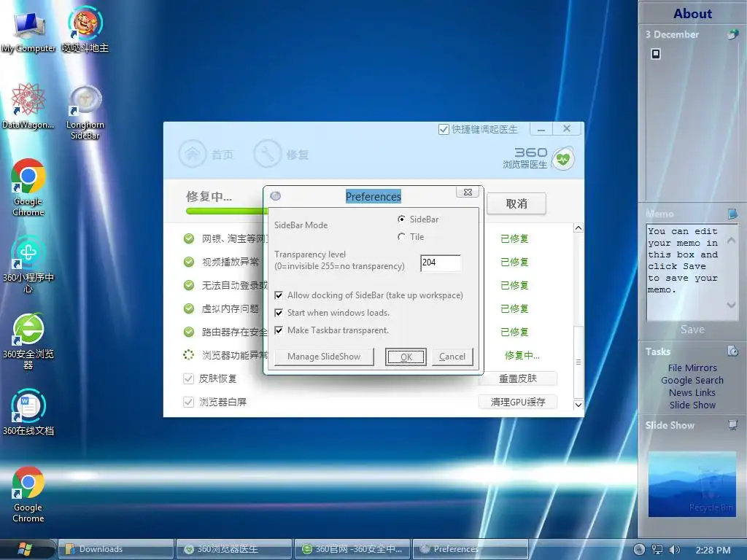Click the Slide Show panel icon

[732, 424]
